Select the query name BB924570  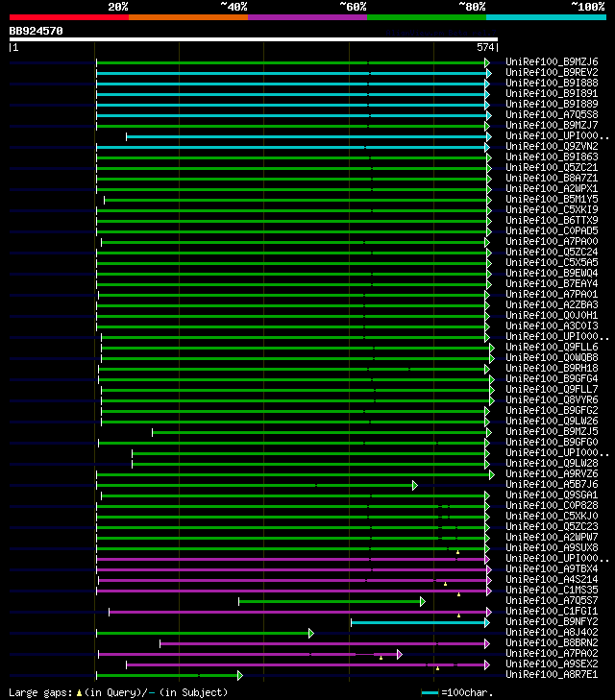click(37, 31)
